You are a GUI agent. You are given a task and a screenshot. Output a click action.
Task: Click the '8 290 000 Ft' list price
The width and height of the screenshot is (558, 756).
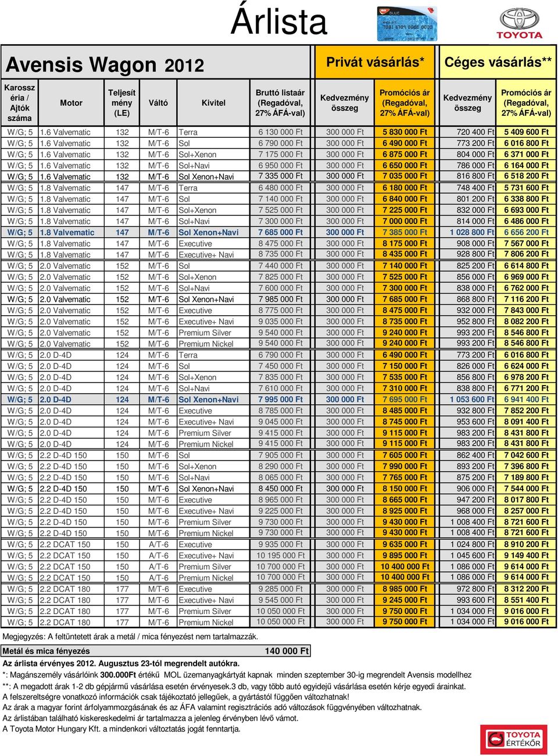[x=281, y=466]
